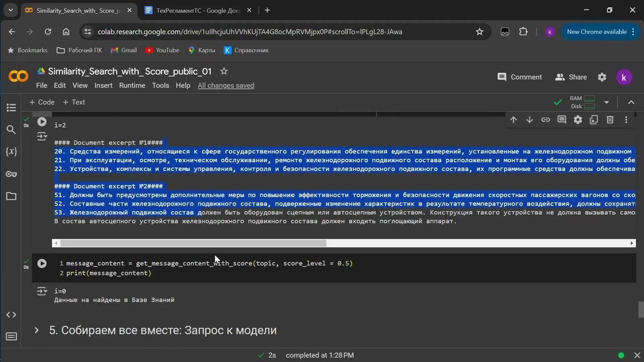
Task: Mirror the cell in a tab
Action: (594, 120)
